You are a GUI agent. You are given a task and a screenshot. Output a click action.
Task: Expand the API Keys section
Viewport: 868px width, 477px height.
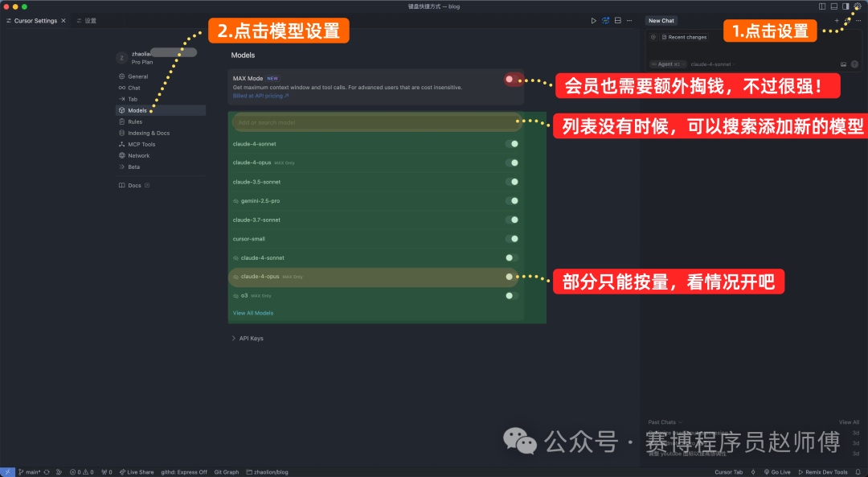click(x=248, y=338)
